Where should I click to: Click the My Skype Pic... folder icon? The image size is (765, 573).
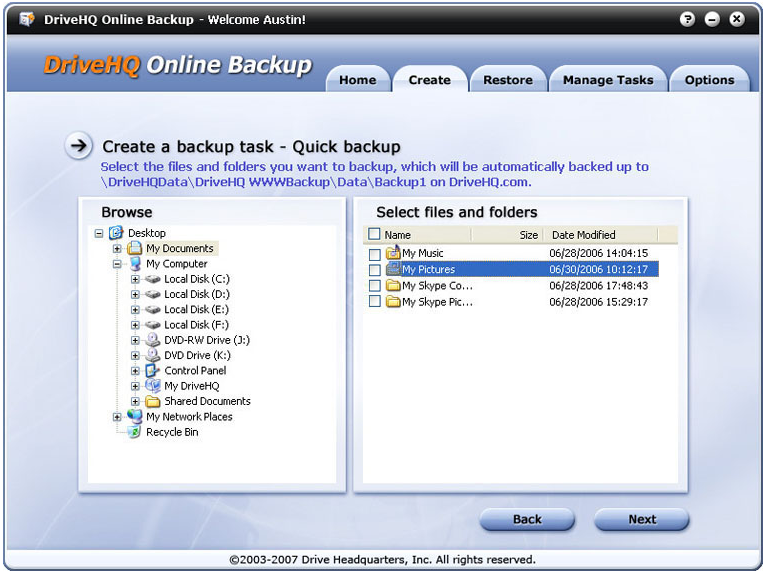393,302
